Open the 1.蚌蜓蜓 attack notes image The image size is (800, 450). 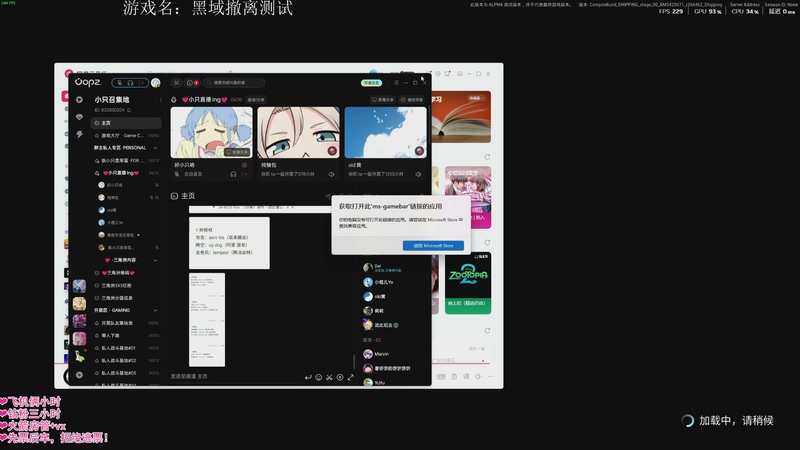click(x=229, y=243)
